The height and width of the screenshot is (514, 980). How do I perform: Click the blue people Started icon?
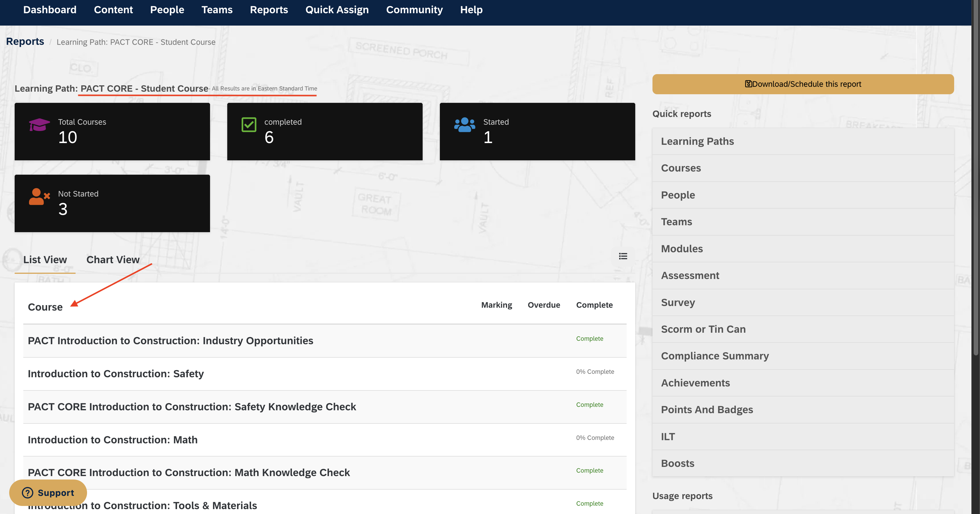(465, 124)
